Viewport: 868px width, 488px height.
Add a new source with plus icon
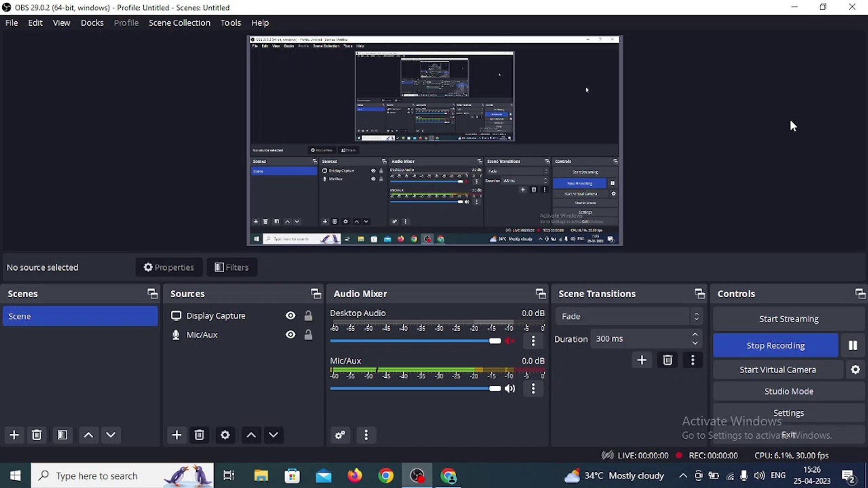pos(177,435)
